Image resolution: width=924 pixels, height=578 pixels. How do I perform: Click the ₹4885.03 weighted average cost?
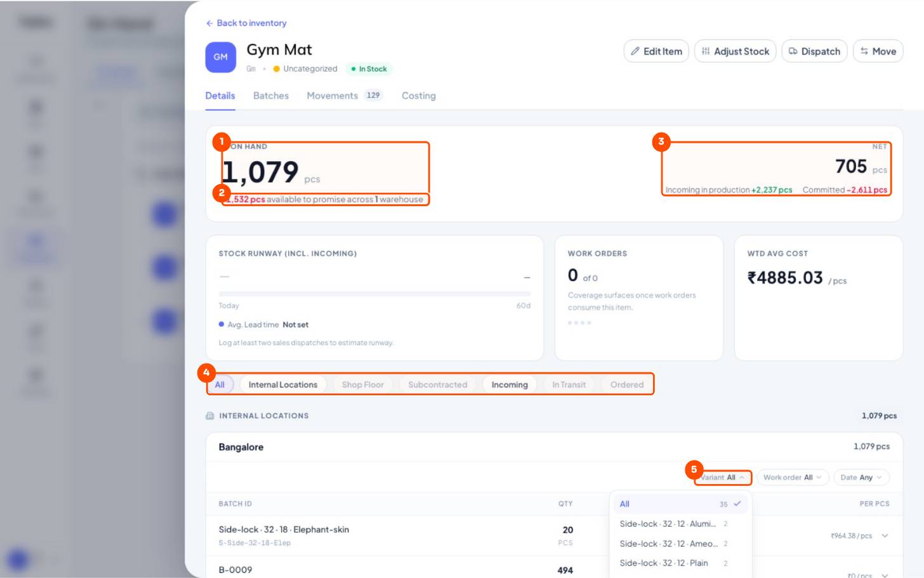tap(785, 278)
